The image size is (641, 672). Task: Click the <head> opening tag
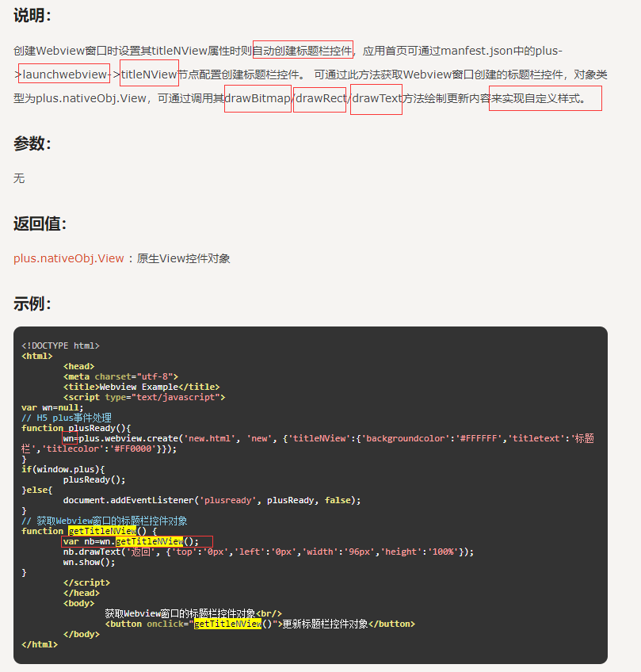pos(79,366)
